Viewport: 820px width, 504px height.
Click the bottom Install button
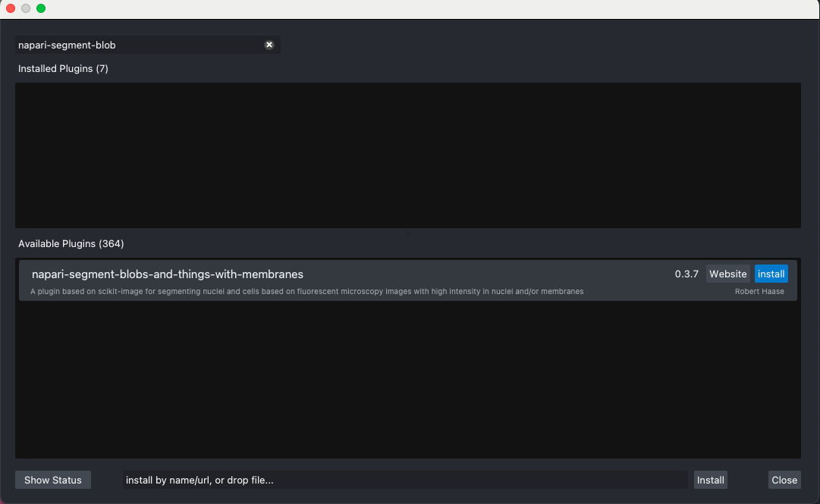pyautogui.click(x=710, y=480)
